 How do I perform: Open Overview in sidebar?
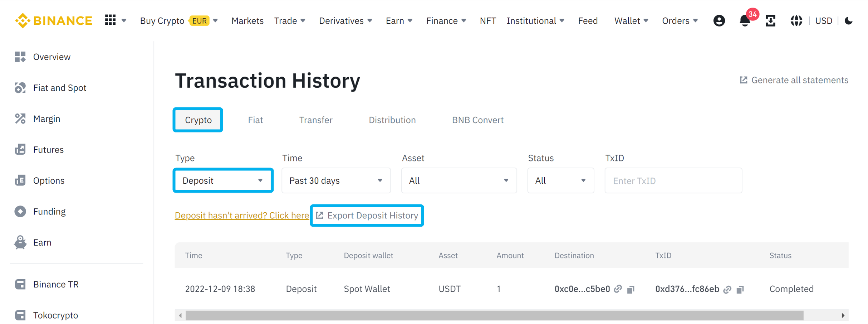point(52,57)
